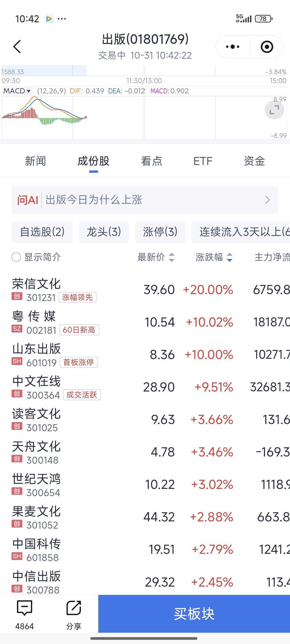This screenshot has height=644, width=290.
Task: Filter stocks by 涨停(3)
Action: (160, 232)
